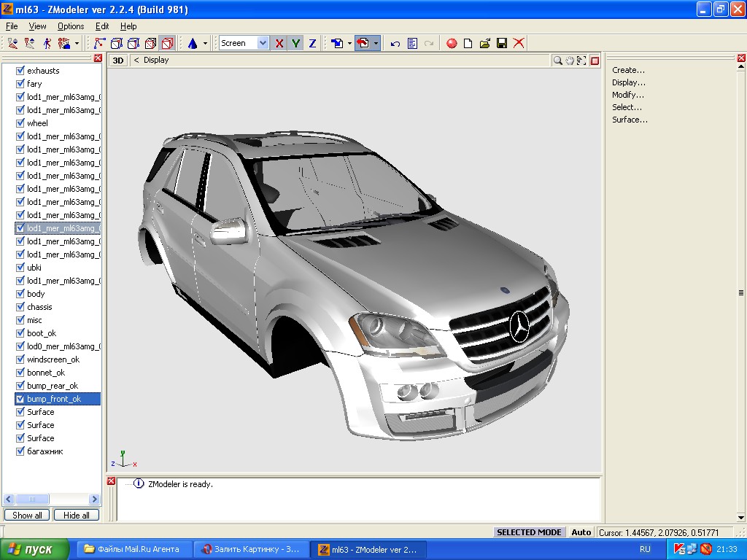Viewport: 747px width, 560px height.
Task: Uncheck the chassis checkbox
Action: pyautogui.click(x=20, y=307)
